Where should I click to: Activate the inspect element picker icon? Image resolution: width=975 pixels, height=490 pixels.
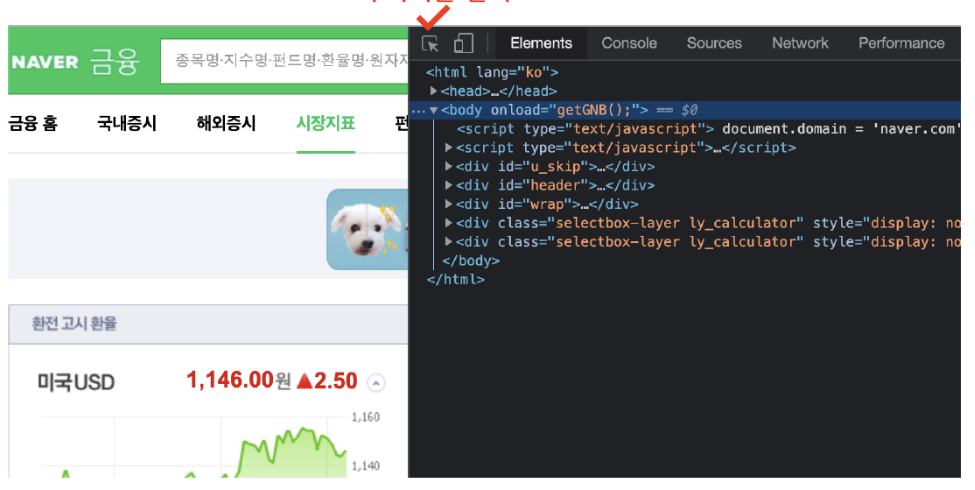[x=430, y=44]
